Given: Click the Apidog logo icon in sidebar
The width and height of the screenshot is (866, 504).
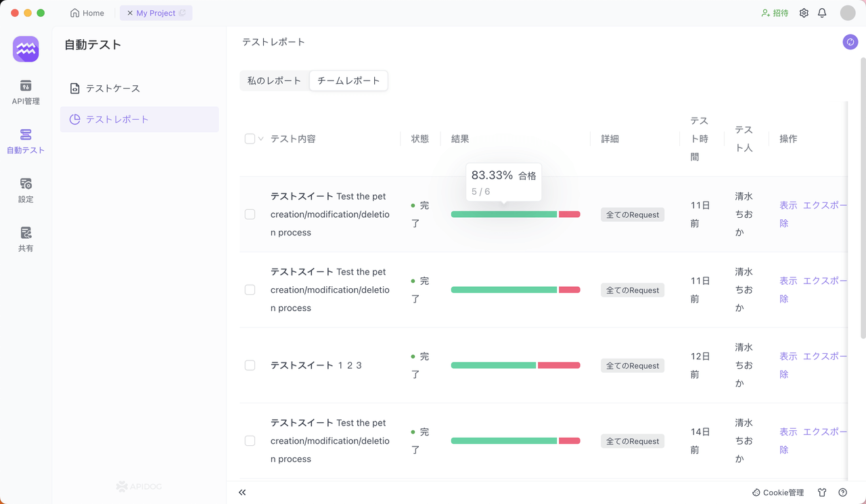Looking at the screenshot, I should pyautogui.click(x=26, y=49).
